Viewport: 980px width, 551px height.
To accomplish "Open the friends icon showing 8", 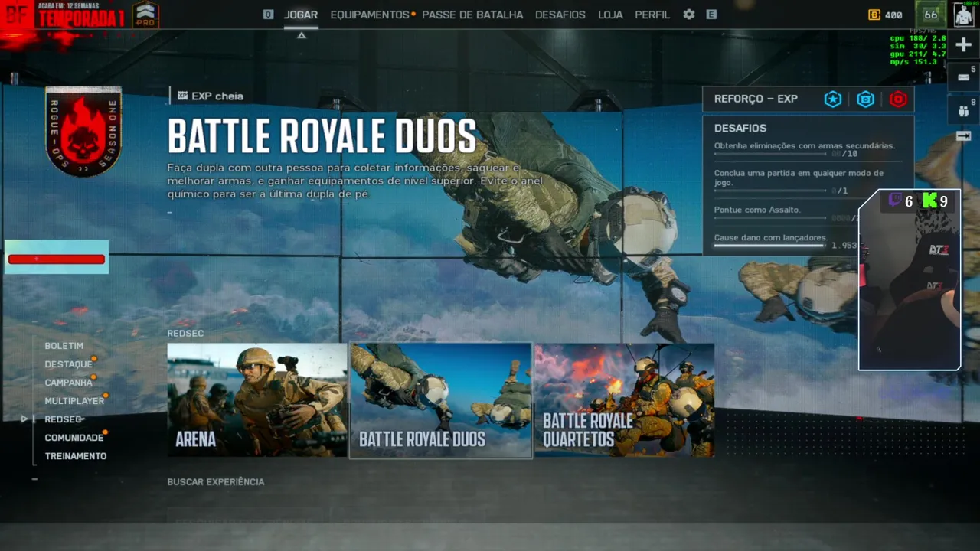I will [x=963, y=110].
